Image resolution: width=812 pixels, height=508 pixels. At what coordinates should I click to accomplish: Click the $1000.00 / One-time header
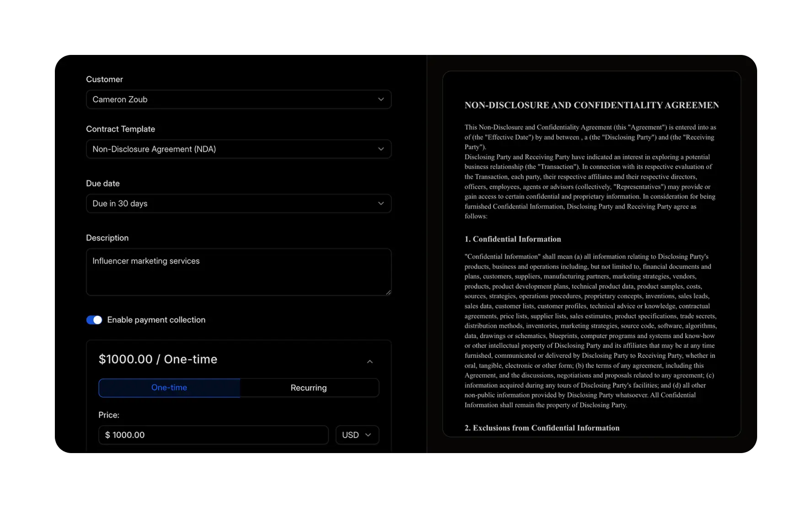tap(158, 359)
